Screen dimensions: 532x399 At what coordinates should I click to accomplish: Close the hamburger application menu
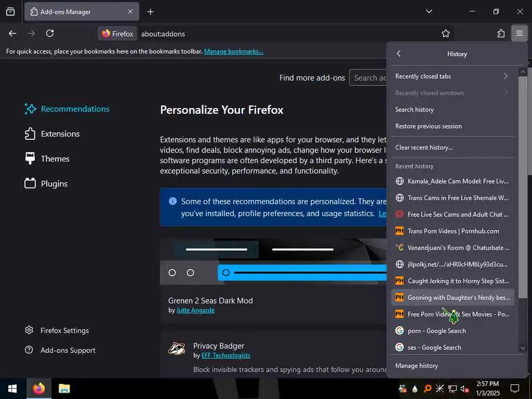(x=519, y=34)
